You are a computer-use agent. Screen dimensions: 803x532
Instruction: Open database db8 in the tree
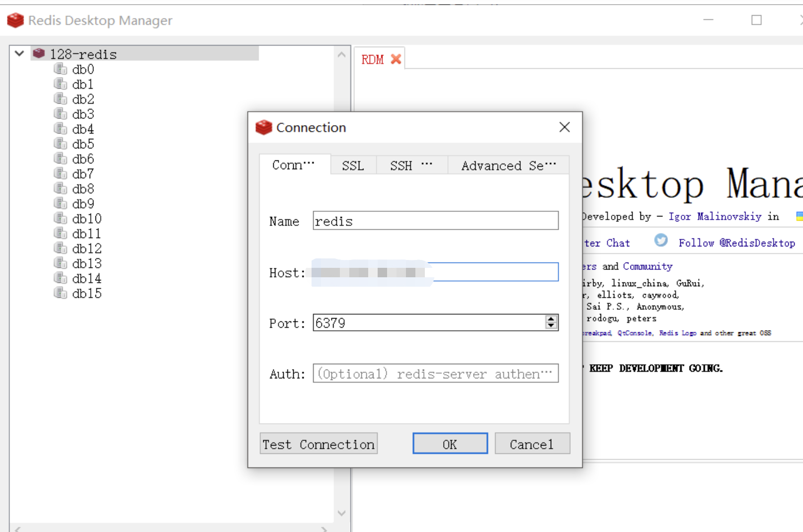(x=83, y=189)
